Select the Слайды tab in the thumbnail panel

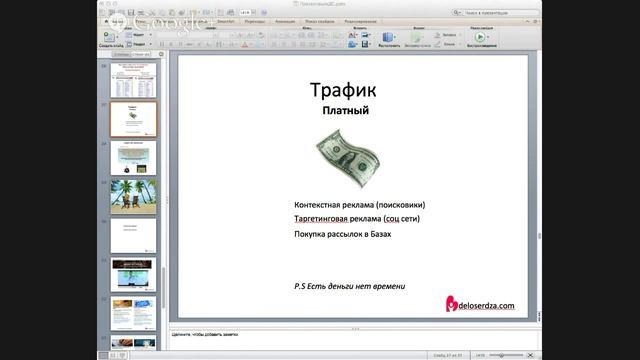click(x=121, y=54)
